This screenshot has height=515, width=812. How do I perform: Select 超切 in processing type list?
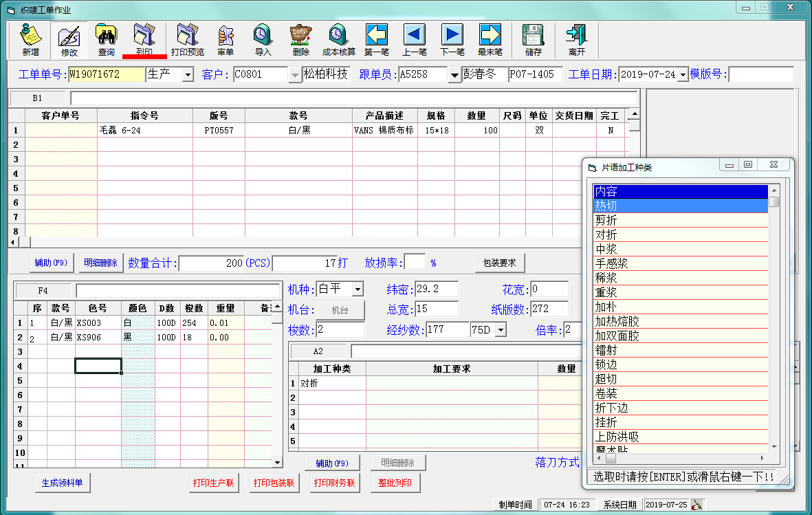[681, 380]
